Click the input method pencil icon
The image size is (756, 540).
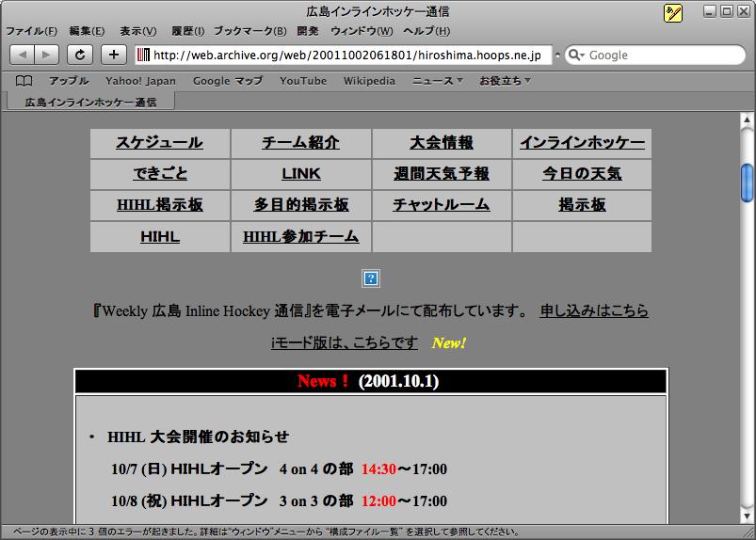coord(672,12)
